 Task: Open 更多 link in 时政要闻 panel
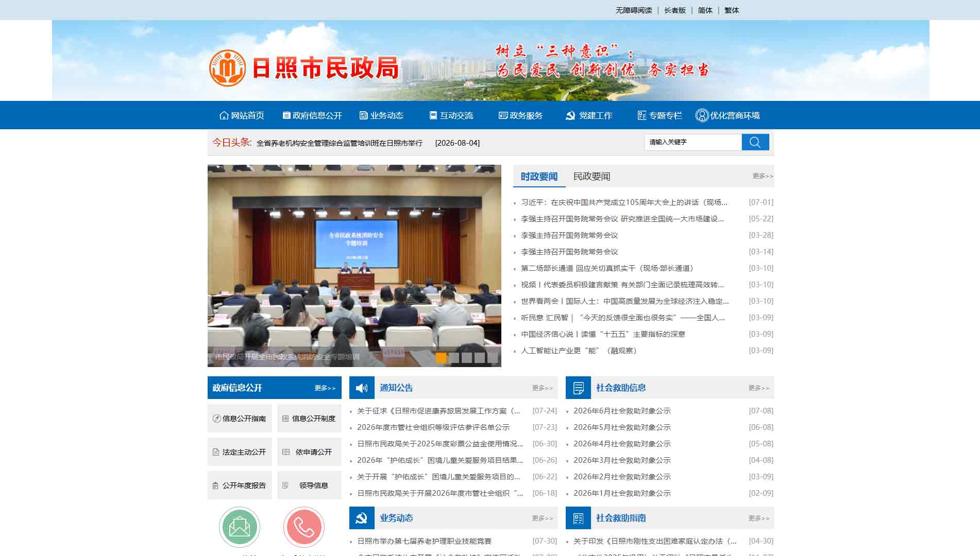[763, 176]
